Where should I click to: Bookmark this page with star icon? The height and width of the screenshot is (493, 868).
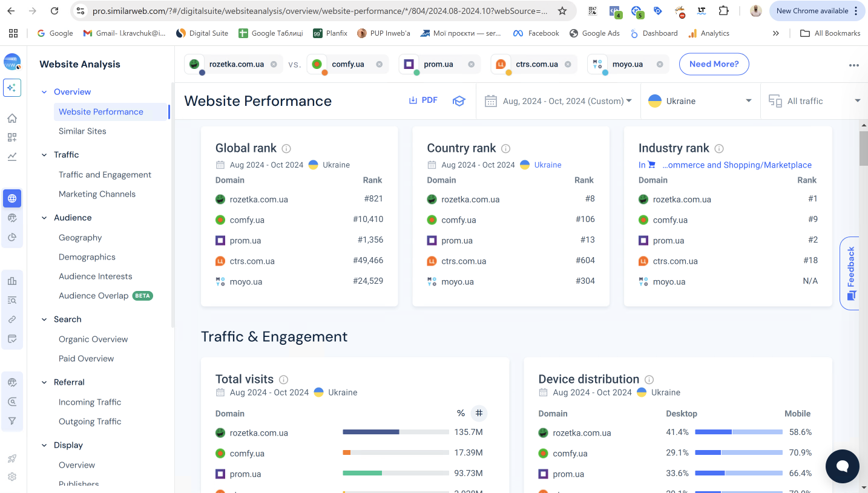coord(562,11)
